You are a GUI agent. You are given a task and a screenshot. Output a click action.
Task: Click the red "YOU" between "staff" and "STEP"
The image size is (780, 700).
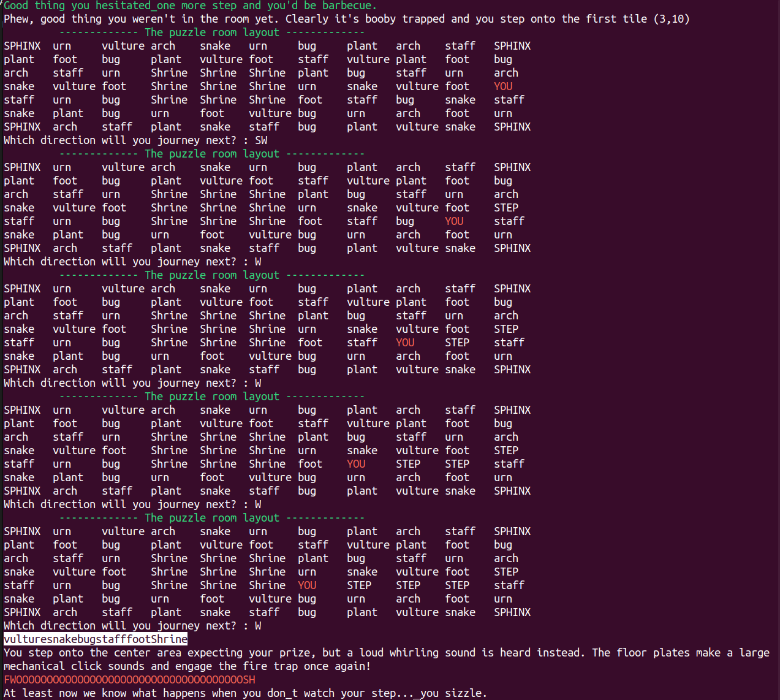click(405, 343)
